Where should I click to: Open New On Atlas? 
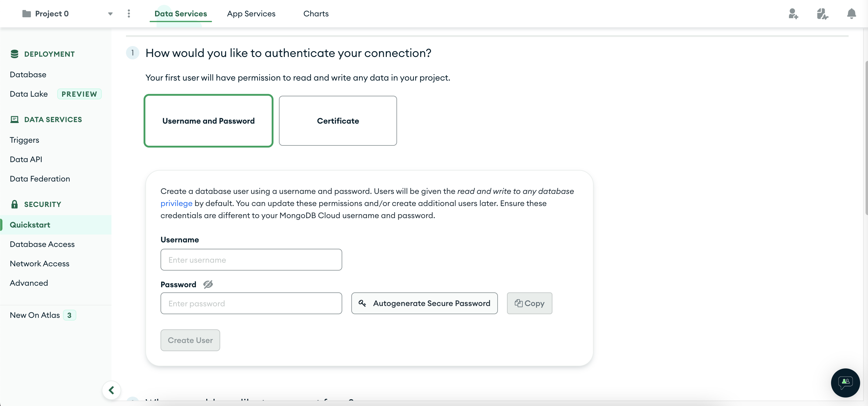[35, 315]
